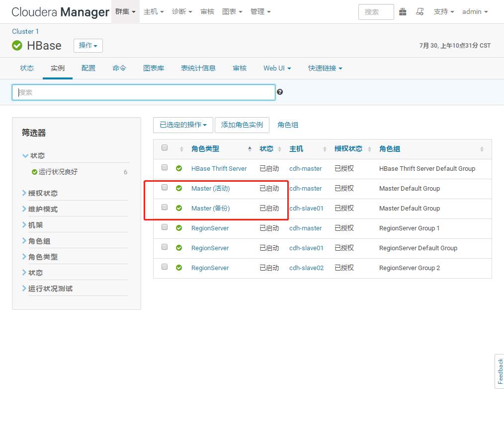Open 审核 in top navigation bar
Screen dimensions: 504x427
207,12
